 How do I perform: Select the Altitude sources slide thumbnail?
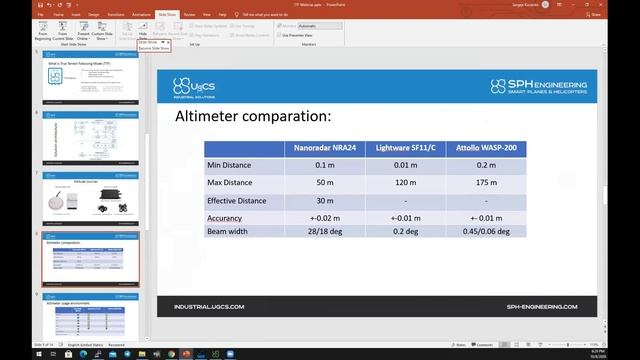[x=91, y=199]
